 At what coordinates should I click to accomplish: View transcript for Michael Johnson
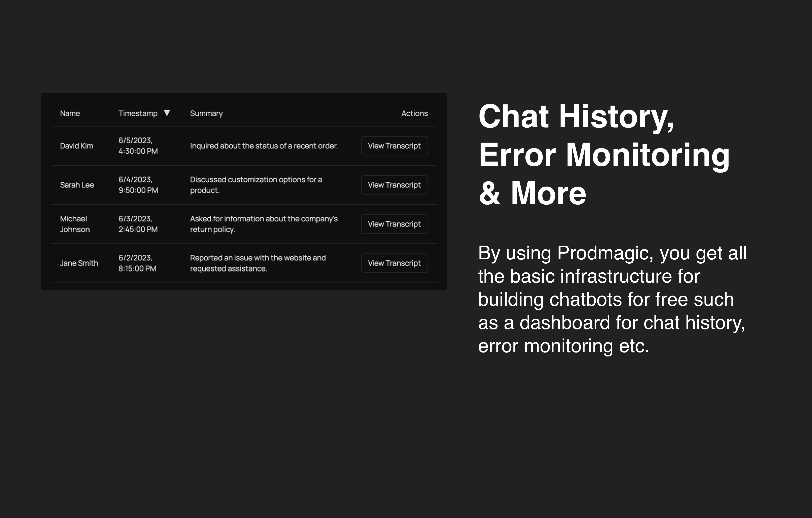pos(394,224)
